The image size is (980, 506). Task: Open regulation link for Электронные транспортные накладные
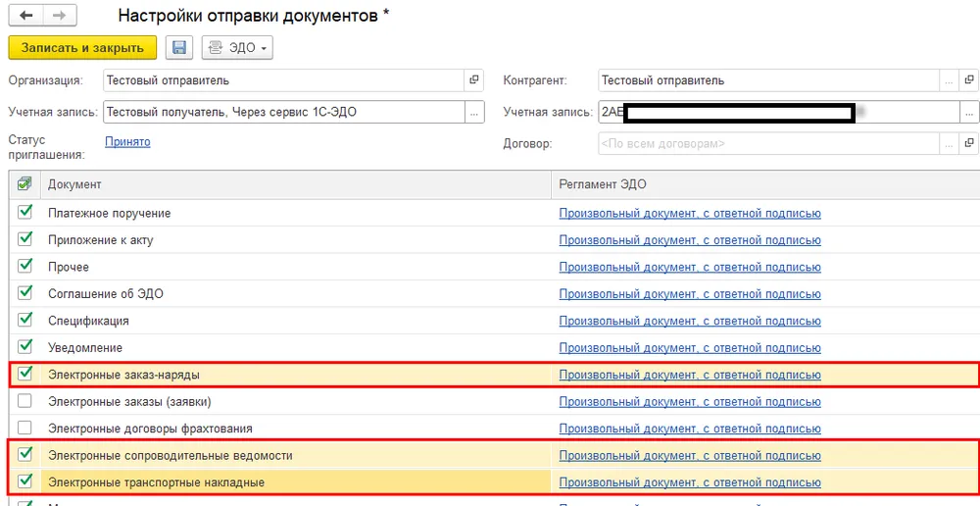click(690, 482)
